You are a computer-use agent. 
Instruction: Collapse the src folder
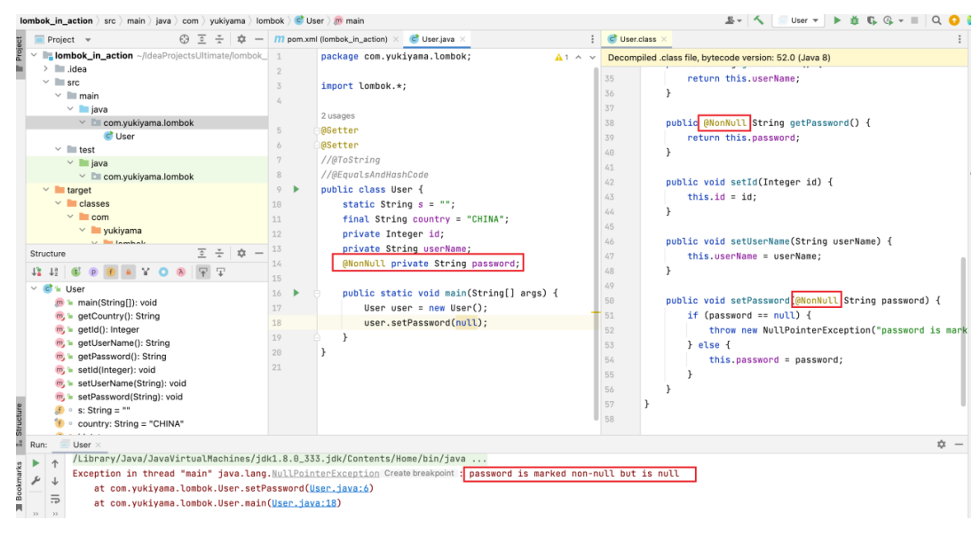pos(46,82)
